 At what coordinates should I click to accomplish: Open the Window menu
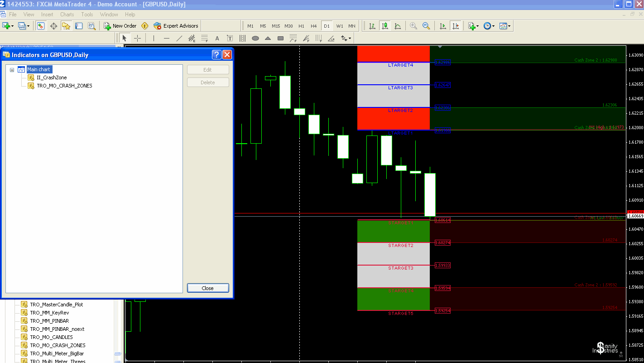pos(109,15)
